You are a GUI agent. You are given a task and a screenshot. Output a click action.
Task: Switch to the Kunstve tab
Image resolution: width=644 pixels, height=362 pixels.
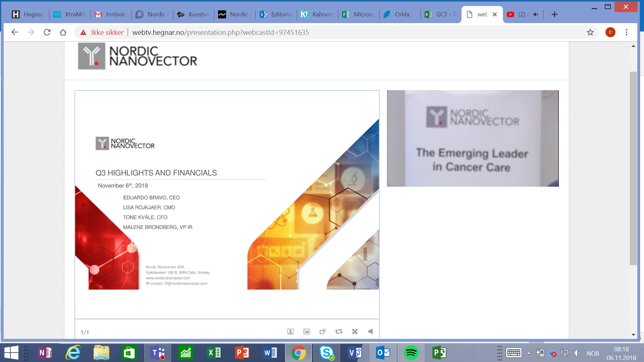194,14
